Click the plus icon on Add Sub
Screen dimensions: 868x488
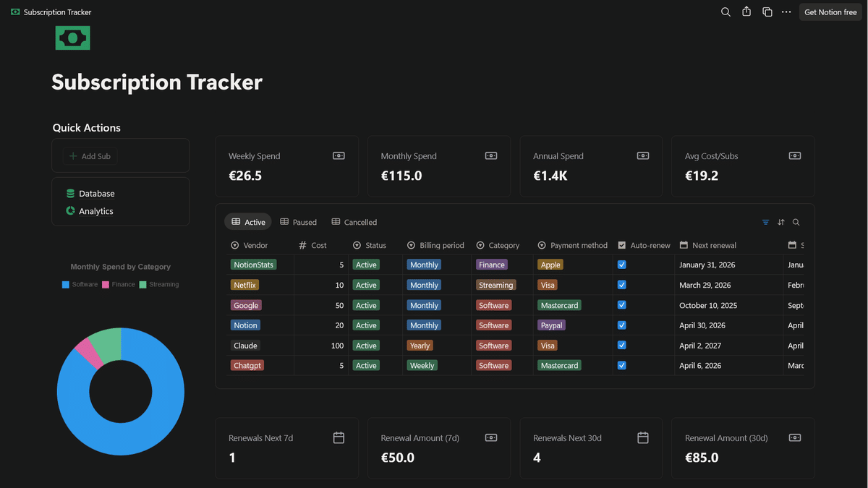pyautogui.click(x=73, y=156)
